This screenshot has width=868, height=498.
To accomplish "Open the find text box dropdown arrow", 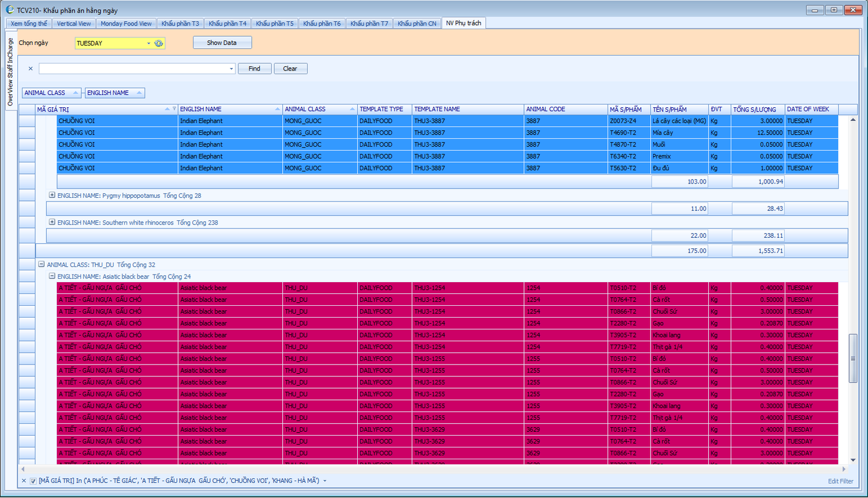I will [x=232, y=69].
